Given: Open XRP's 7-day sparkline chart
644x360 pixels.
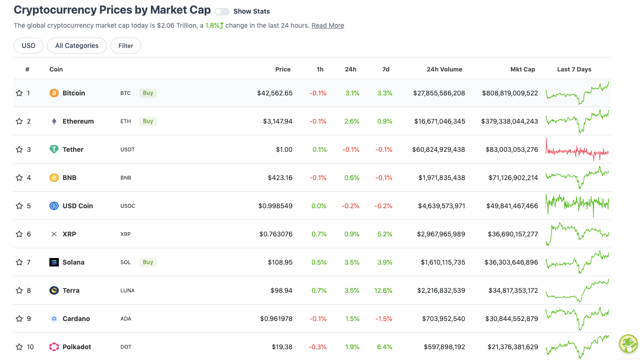Looking at the screenshot, I should (x=577, y=234).
